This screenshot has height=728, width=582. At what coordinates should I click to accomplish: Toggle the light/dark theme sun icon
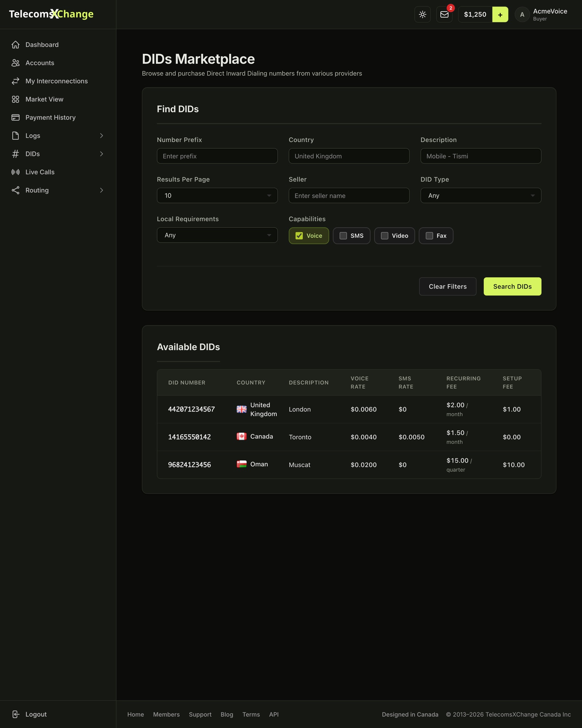422,15
